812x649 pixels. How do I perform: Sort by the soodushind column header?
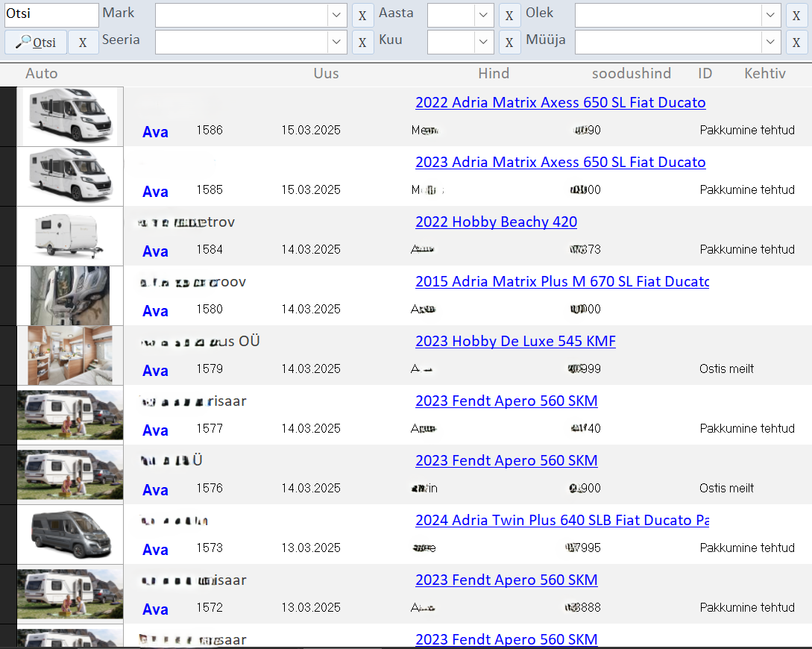click(632, 74)
